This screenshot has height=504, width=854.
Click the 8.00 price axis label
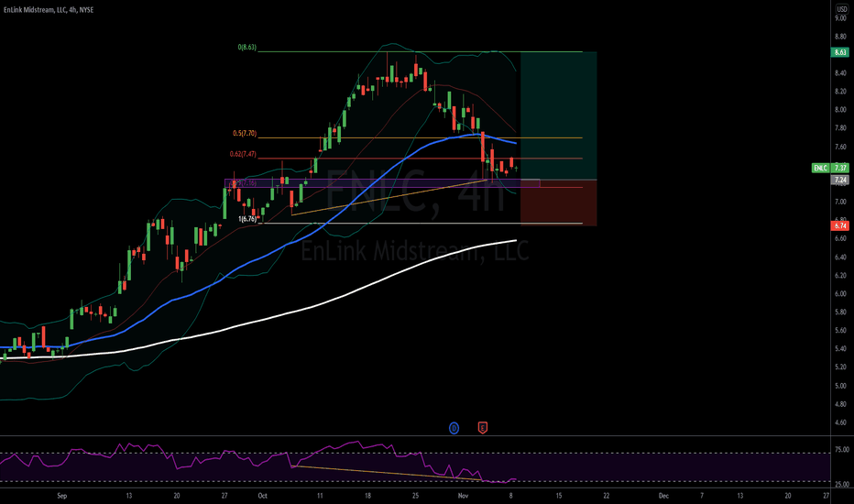tap(840, 110)
